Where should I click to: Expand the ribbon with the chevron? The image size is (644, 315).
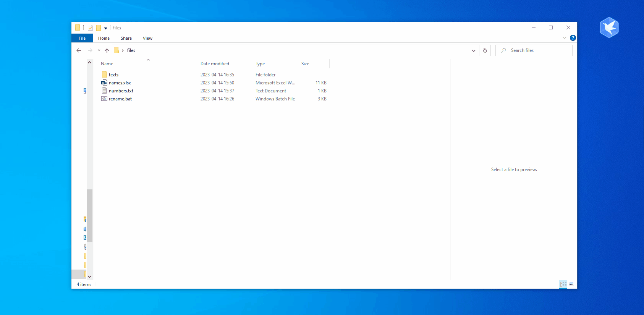565,38
